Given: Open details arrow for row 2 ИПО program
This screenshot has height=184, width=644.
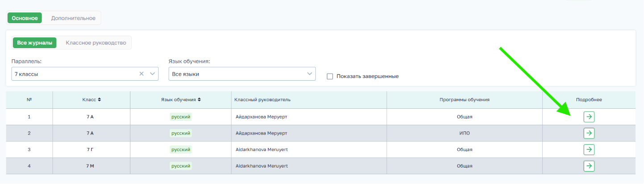Looking at the screenshot, I should [x=589, y=133].
